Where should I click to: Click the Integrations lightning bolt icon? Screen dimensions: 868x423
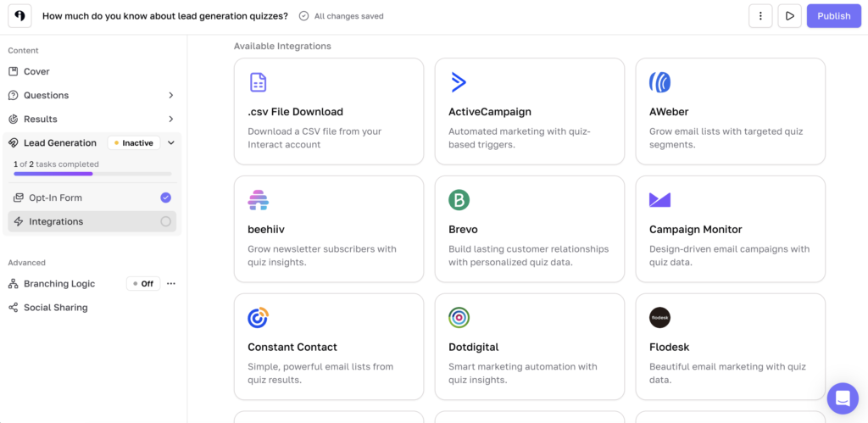point(19,221)
